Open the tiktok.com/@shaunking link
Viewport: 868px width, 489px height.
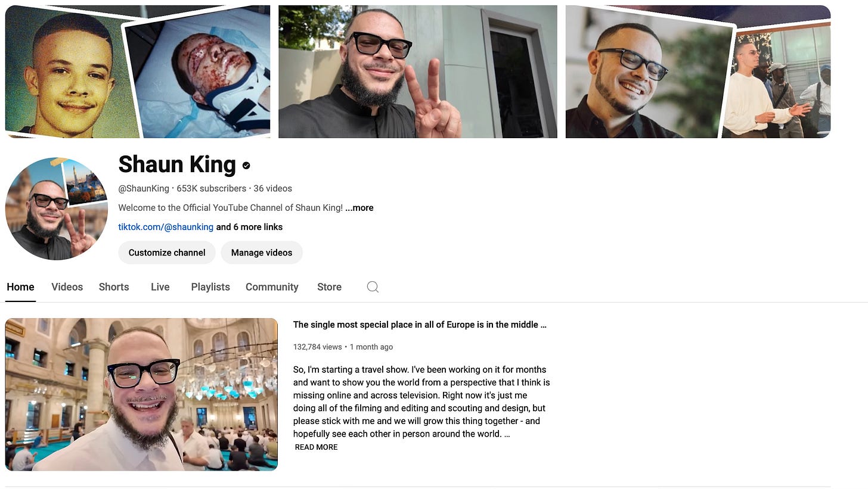(x=166, y=227)
